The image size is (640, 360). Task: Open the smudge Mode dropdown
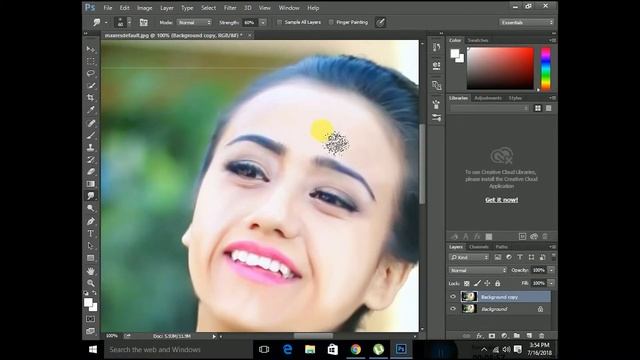coord(194,22)
